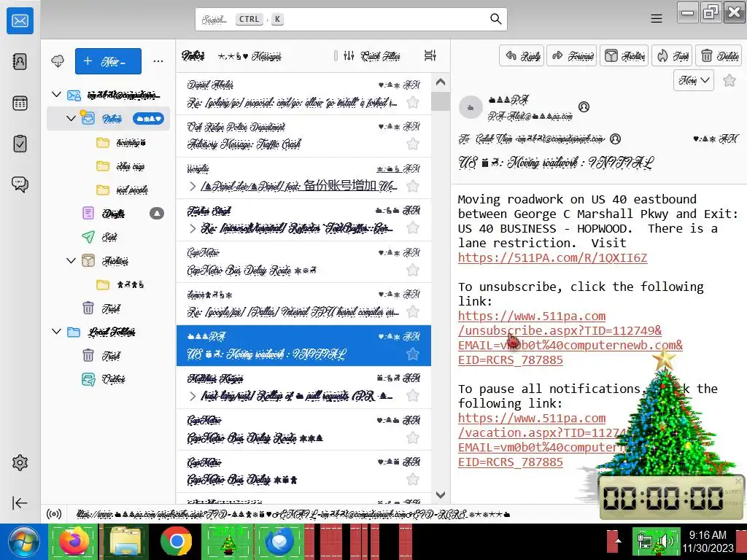
Task: Open the More dropdown
Action: [x=694, y=80]
